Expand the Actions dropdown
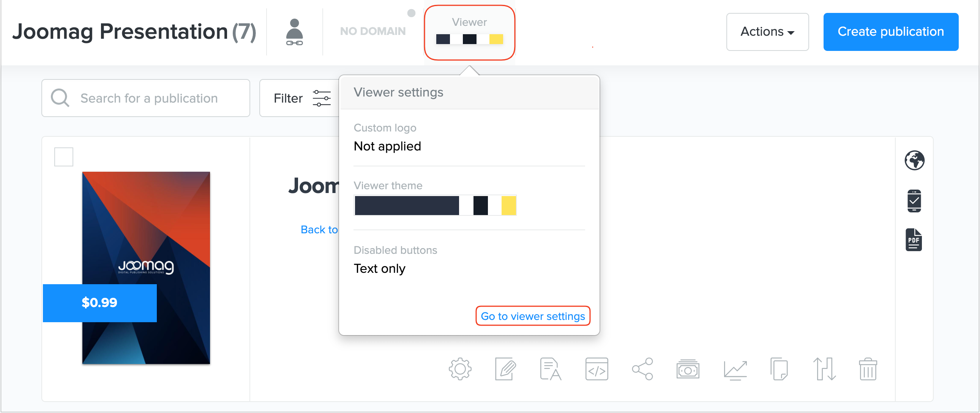This screenshot has width=980, height=413. tap(767, 32)
